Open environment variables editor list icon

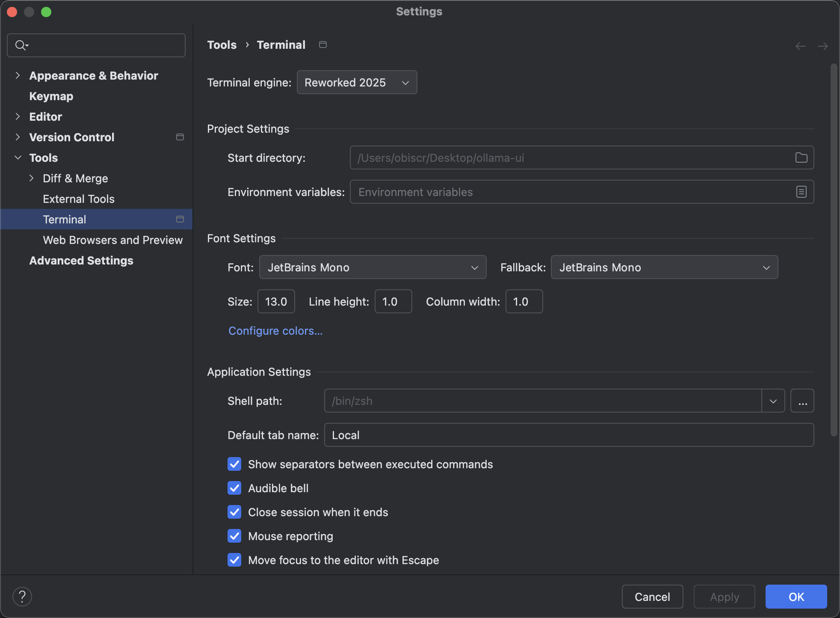[x=801, y=192]
